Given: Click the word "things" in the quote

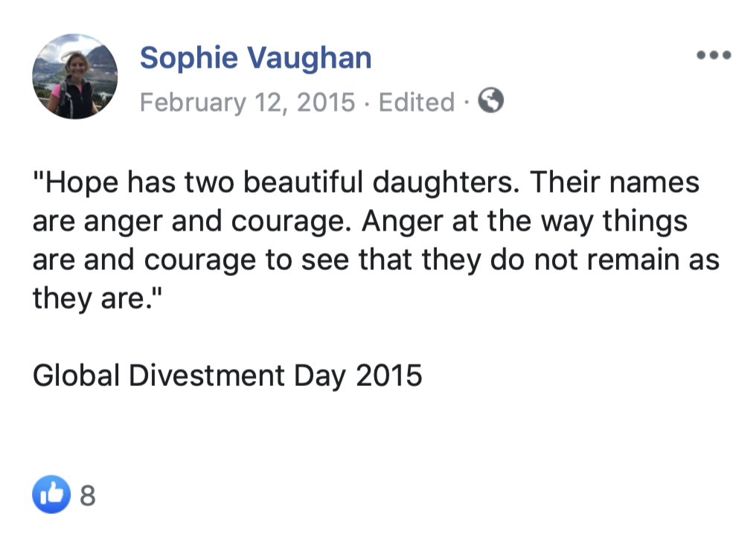Looking at the screenshot, I should [x=644, y=222].
